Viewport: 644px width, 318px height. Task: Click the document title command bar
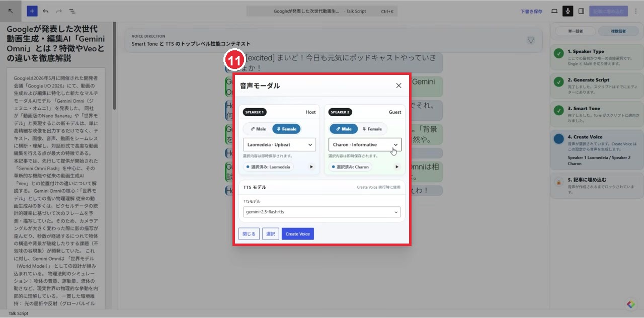[x=321, y=11]
